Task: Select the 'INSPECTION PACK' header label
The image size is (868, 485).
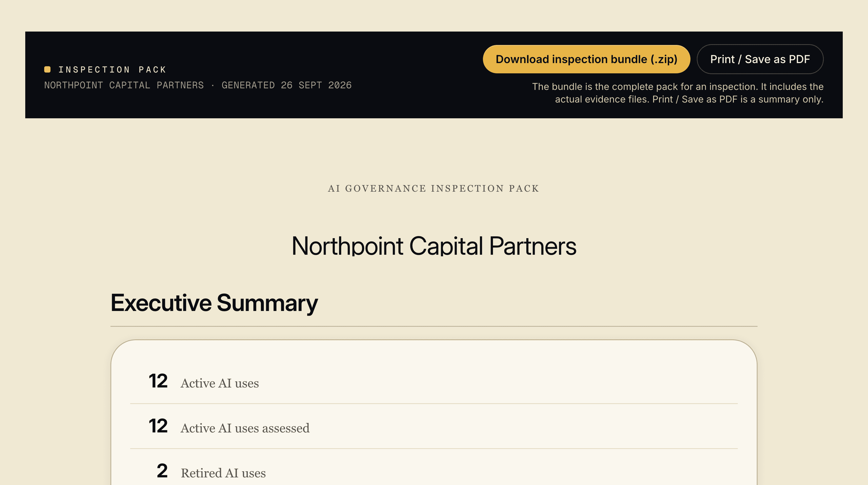Action: (x=112, y=70)
